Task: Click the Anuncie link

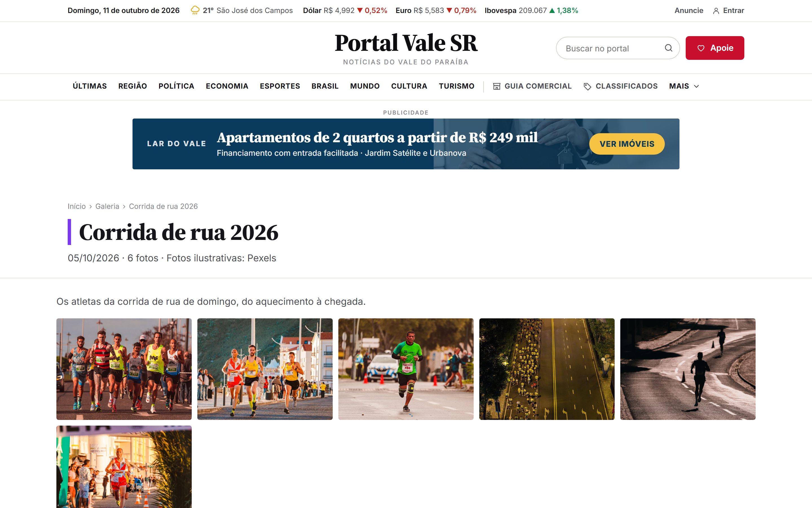Action: tap(689, 10)
